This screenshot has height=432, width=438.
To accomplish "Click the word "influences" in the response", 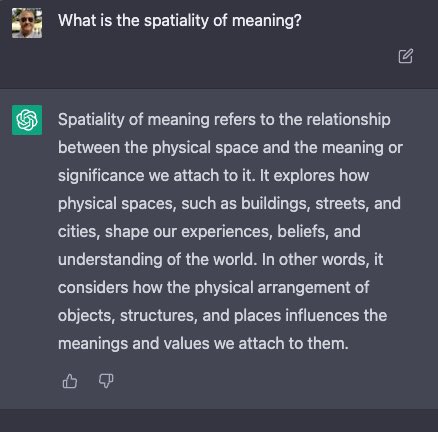I will (322, 316).
